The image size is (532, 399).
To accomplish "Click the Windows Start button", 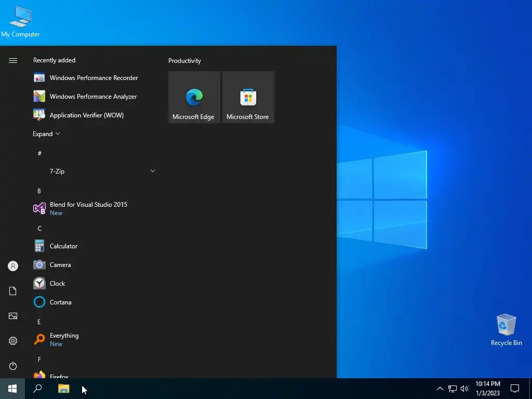I will tap(12, 389).
